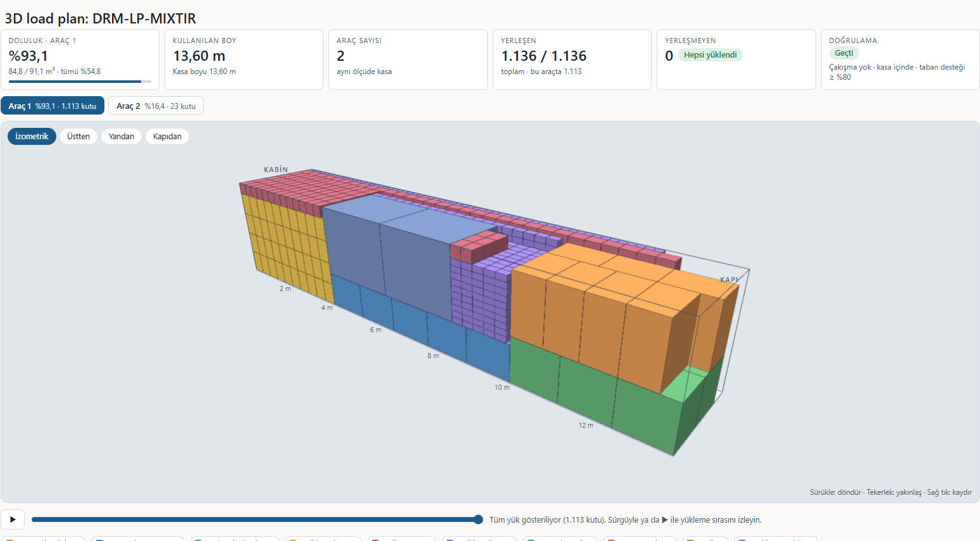The height and width of the screenshot is (541, 980).
Task: Select the İzometrik view
Action: (x=32, y=136)
